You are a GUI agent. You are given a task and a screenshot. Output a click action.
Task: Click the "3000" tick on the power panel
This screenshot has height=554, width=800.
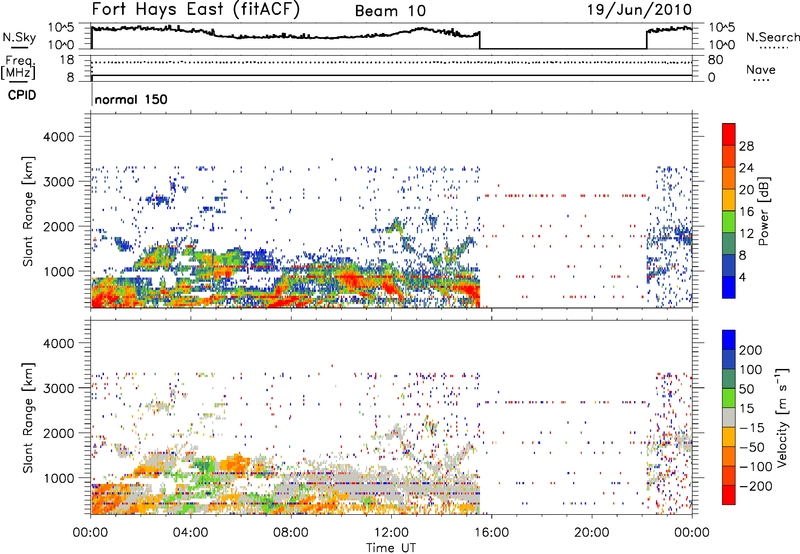pos(58,182)
